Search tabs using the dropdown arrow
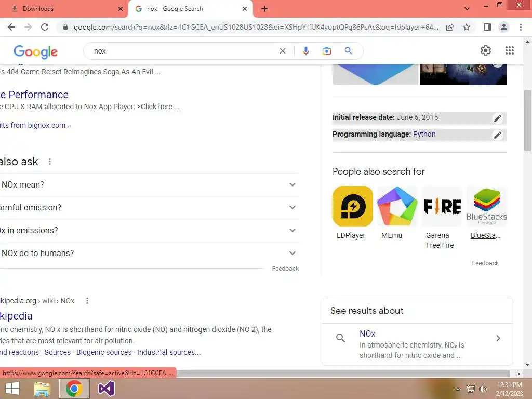The image size is (532, 399). pyautogui.click(x=467, y=9)
